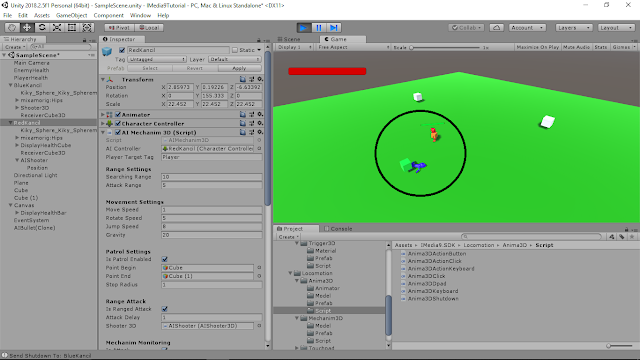Image resolution: width=640 pixels, height=360 pixels.
Task: Toggle the Local button
Action: [149, 27]
